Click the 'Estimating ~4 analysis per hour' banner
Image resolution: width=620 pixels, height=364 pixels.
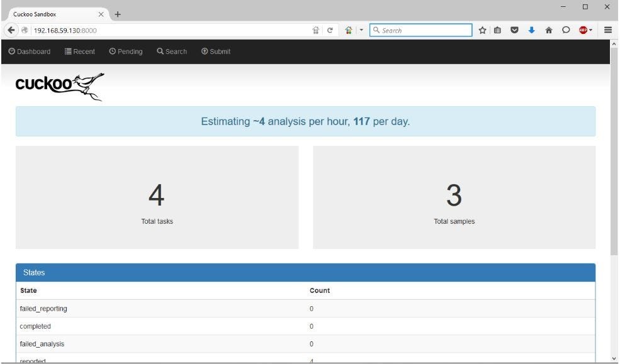point(305,121)
